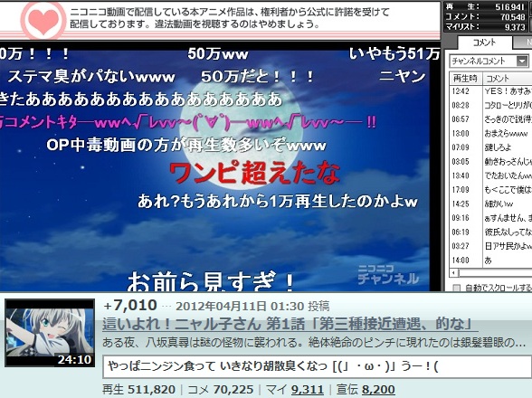The width and height of the screenshot is (532, 398).
Task: Sort by the 再生時 column header
Action: [465, 79]
